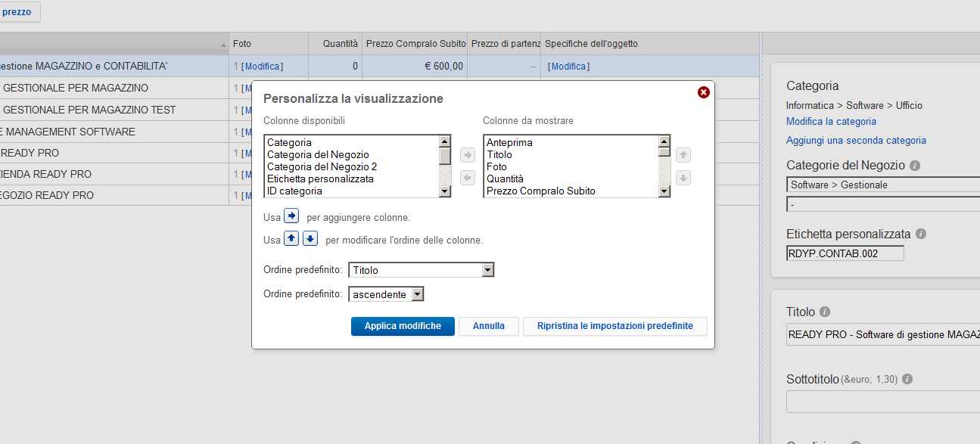Click the Etichetta personalizzata text field

[x=845, y=253]
